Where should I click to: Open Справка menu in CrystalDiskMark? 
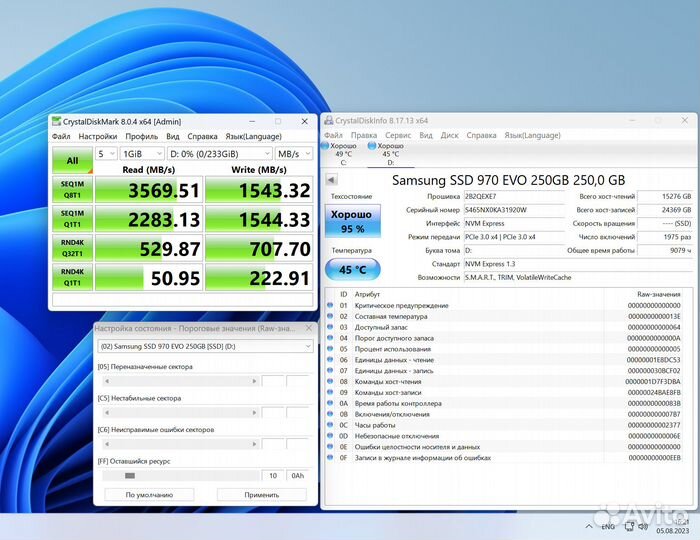tap(202, 136)
